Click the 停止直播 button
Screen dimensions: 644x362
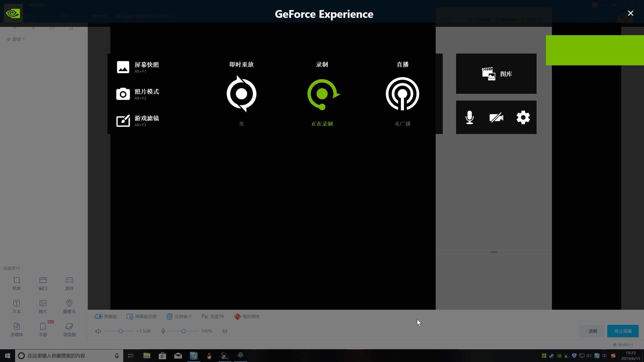[x=623, y=331]
